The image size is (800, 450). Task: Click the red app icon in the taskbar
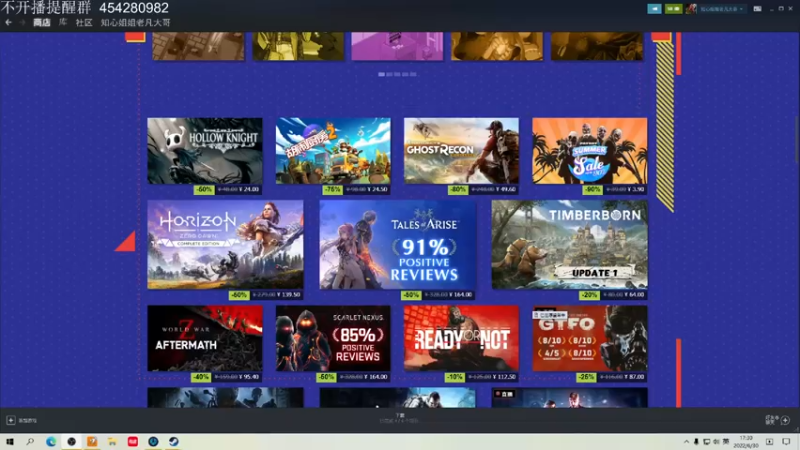133,442
